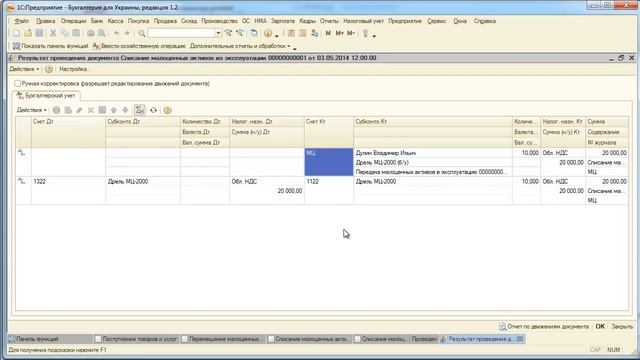Click the edit pencil icon in table toolbar
Viewport: 640px width, 360px height.
coord(79,110)
